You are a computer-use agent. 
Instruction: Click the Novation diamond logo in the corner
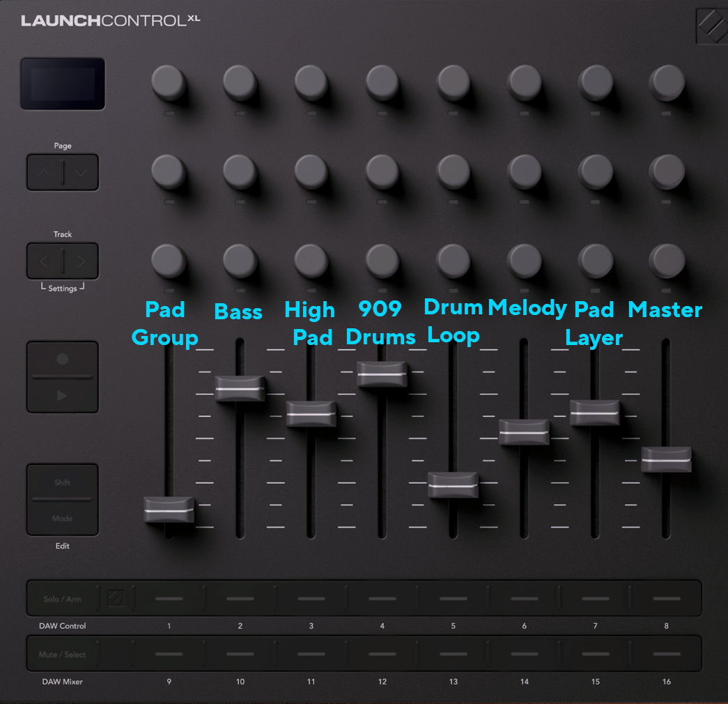click(x=712, y=26)
